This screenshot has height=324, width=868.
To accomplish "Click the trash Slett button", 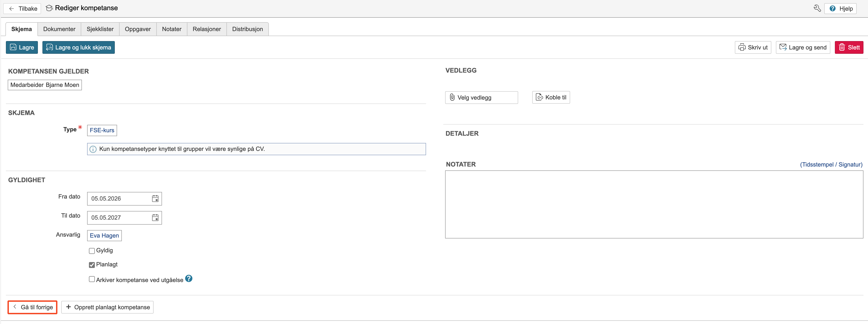I will (849, 48).
